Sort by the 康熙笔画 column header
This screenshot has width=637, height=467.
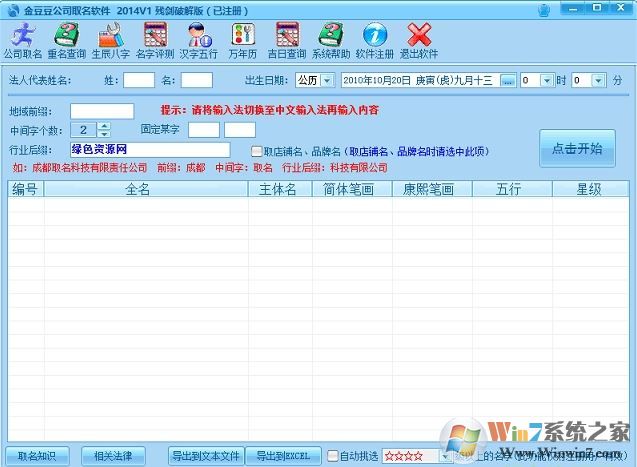tap(432, 189)
